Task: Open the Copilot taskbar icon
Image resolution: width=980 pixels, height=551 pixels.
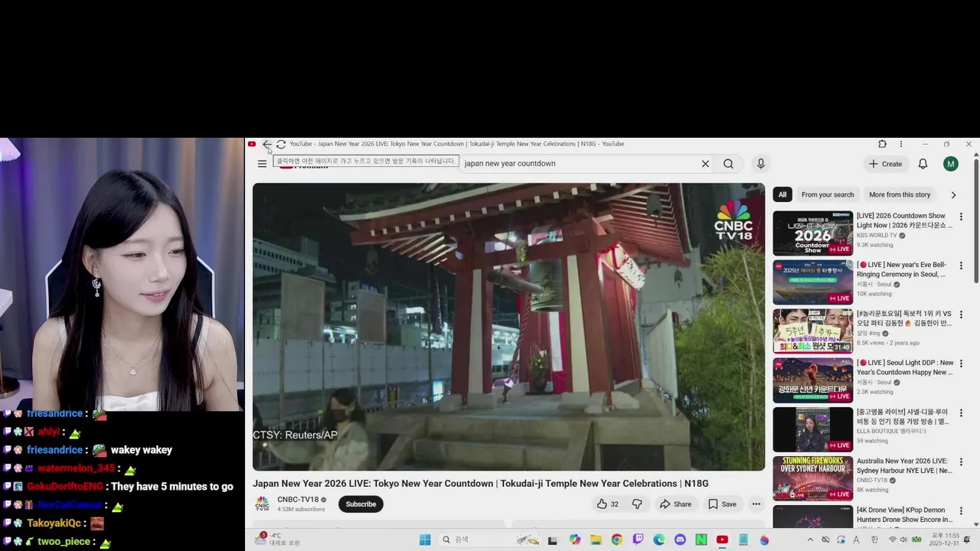Action: click(574, 540)
